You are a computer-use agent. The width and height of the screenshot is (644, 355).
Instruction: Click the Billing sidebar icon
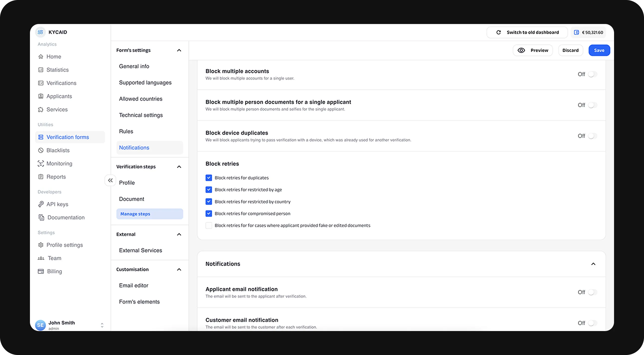(x=41, y=271)
